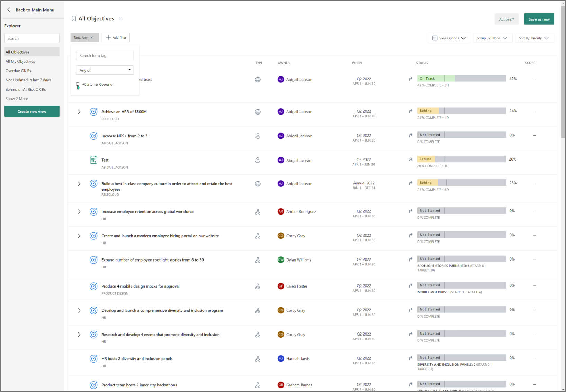
Task: Open the Group By: None dropdown
Action: point(492,38)
